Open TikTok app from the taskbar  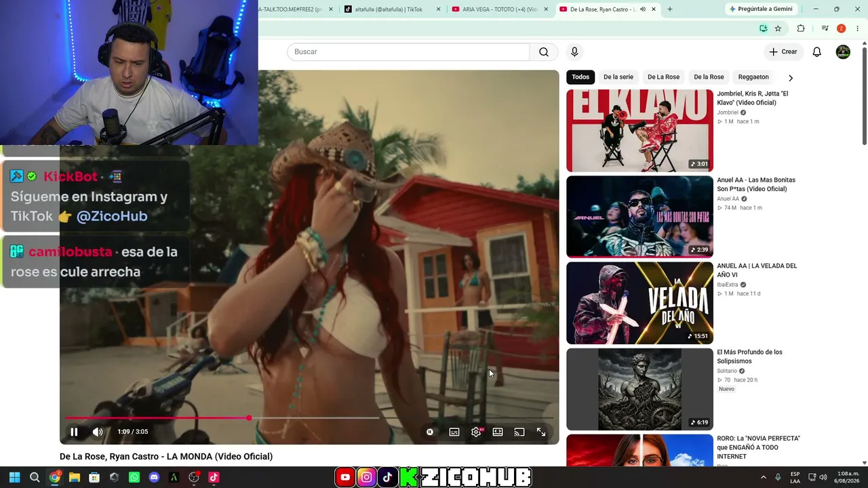pyautogui.click(x=214, y=477)
